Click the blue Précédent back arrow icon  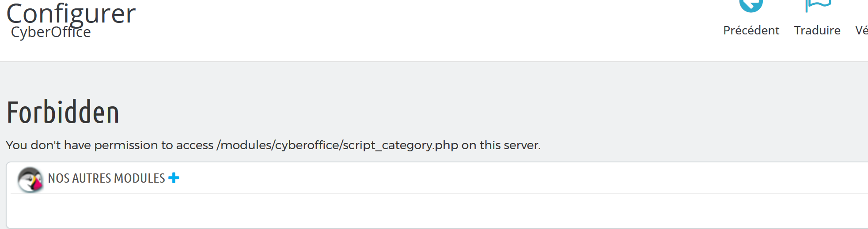[751, 5]
